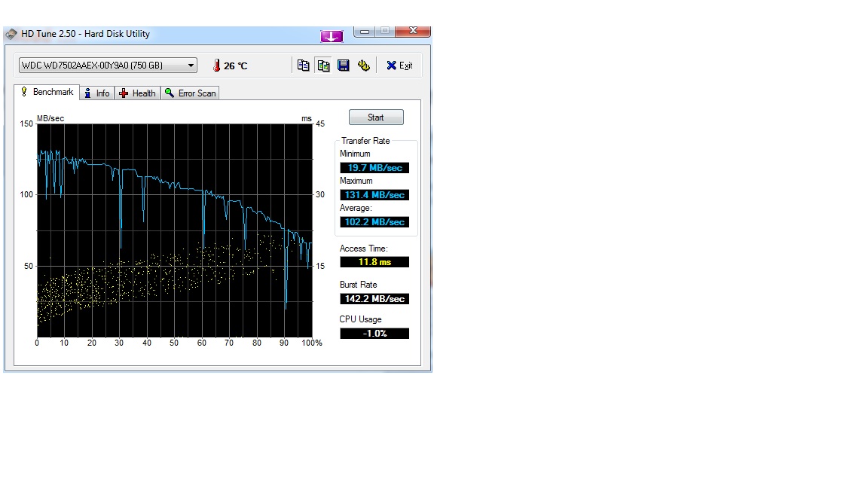The image size is (868, 488).
Task: Click the Minimum transfer rate 19.7 MB/sec value
Action: coord(374,168)
